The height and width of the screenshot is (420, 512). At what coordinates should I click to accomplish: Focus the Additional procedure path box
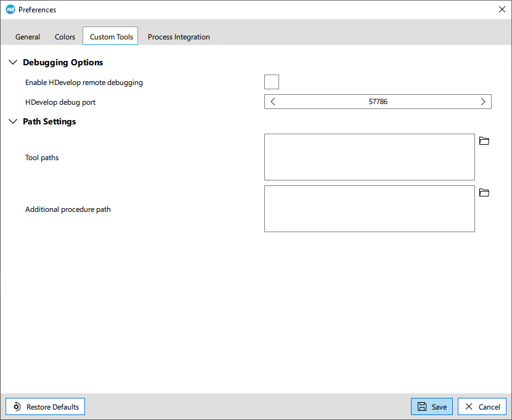[369, 209]
